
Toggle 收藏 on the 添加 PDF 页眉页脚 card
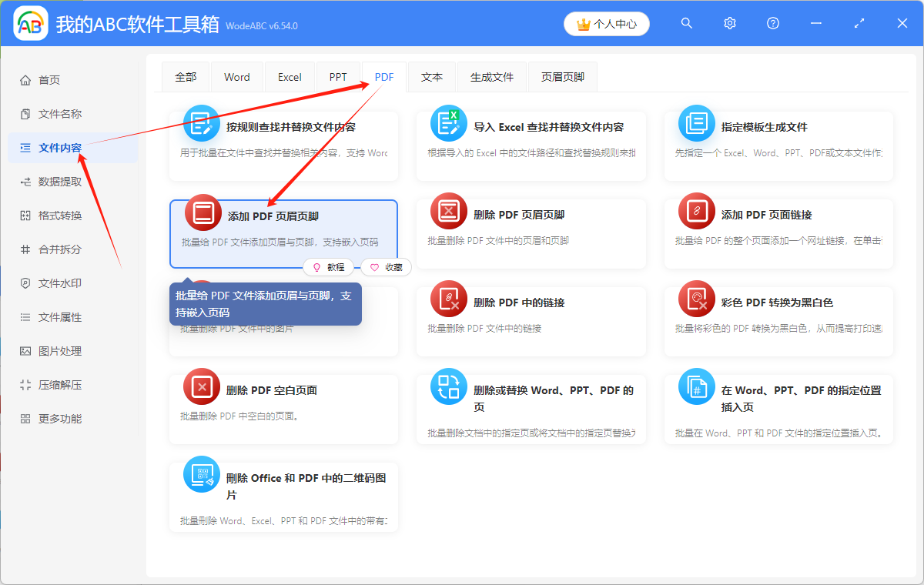[x=385, y=267]
